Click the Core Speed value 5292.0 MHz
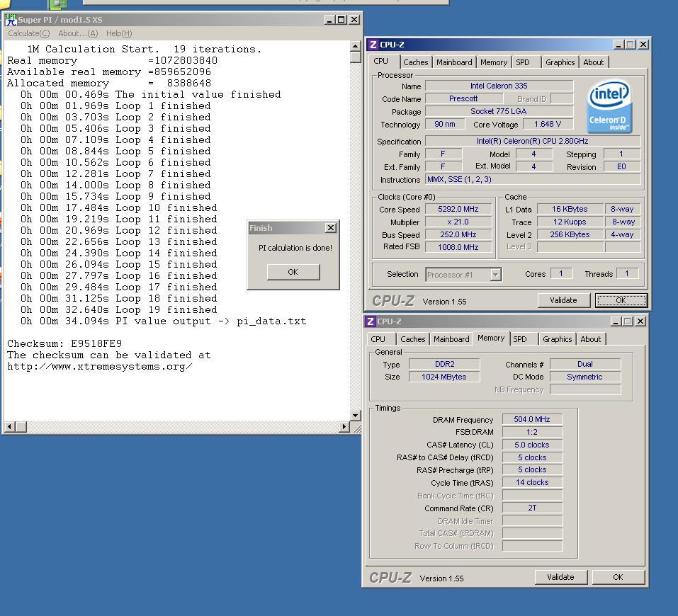The width and height of the screenshot is (678, 616). coord(458,209)
